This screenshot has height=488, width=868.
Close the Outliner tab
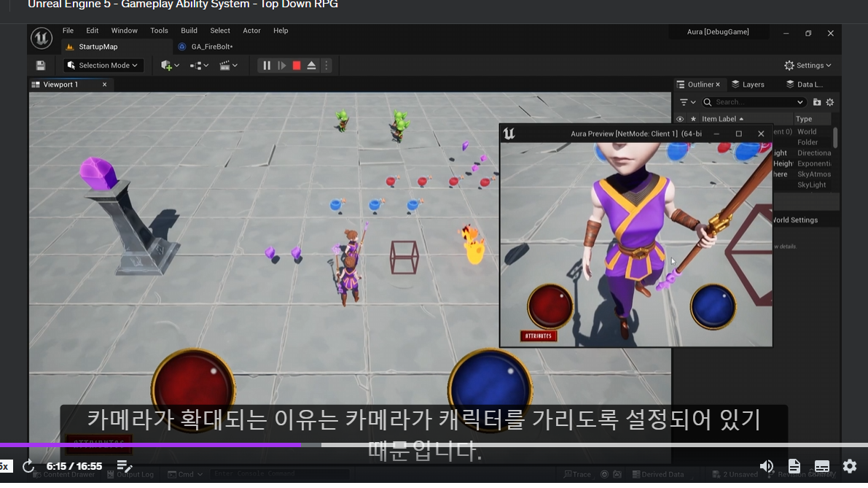click(718, 84)
